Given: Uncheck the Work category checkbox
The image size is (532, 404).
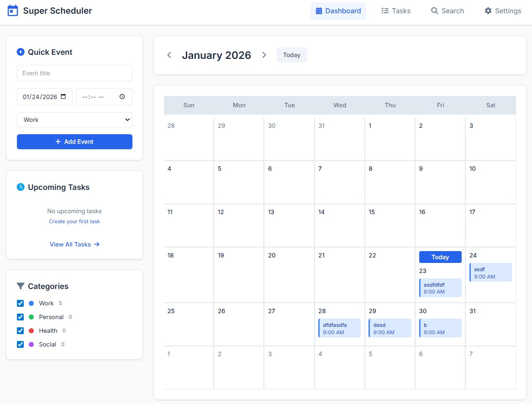Looking at the screenshot, I should click(20, 303).
